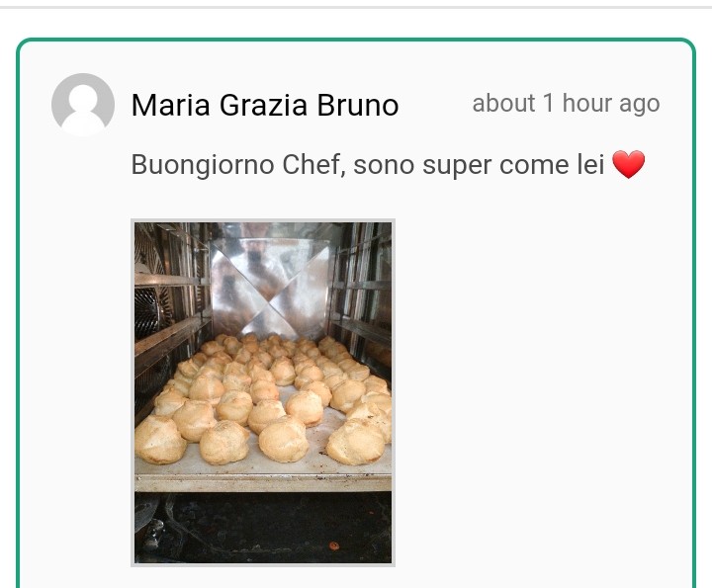Click the surname 'Bruno' in the commenter name
This screenshot has width=712, height=588.
[x=358, y=105]
